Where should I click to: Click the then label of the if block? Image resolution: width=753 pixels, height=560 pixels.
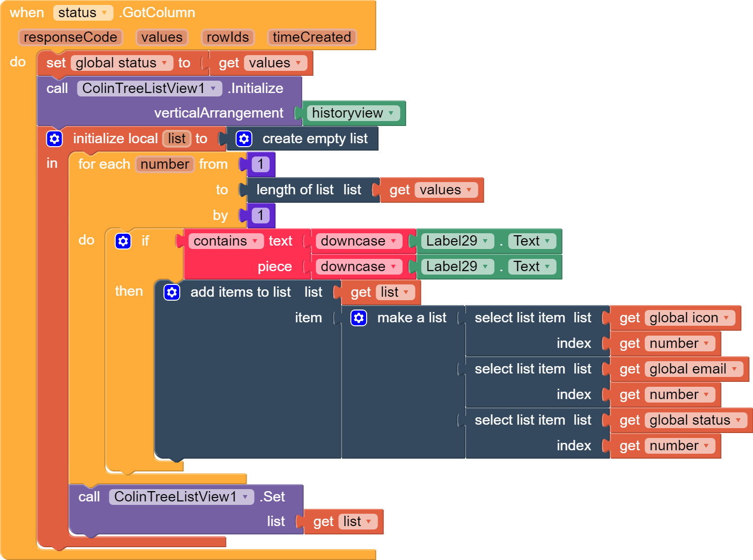(x=129, y=291)
